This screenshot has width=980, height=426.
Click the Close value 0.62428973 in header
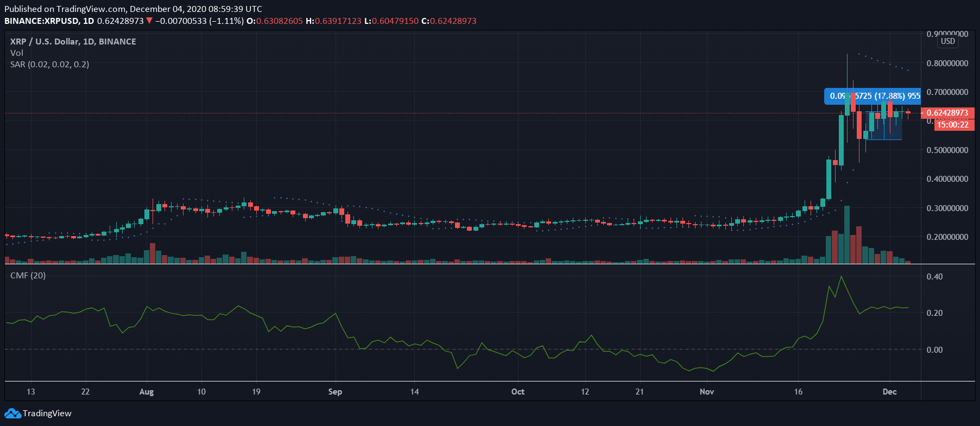[453, 21]
